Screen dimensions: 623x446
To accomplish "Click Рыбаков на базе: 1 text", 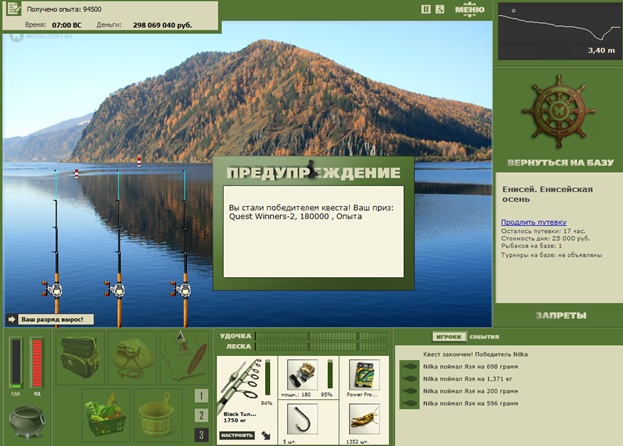I will point(532,246).
